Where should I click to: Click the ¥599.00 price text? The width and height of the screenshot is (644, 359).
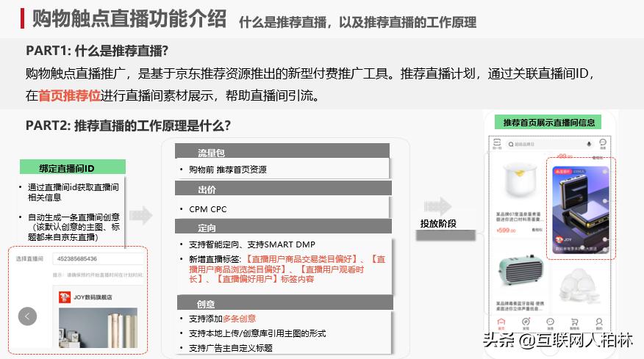coord(506,231)
